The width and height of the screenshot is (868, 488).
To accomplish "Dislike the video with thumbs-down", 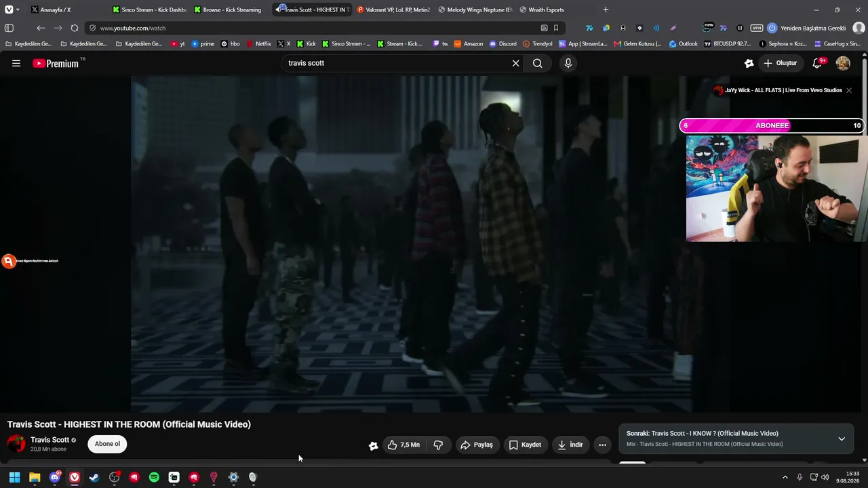I will (x=438, y=445).
